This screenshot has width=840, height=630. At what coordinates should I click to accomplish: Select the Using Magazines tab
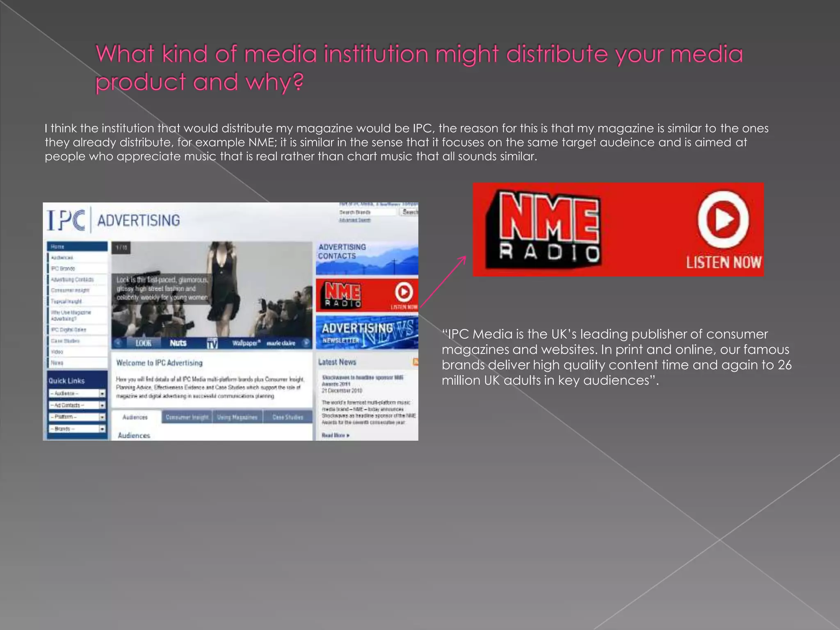coord(237,417)
